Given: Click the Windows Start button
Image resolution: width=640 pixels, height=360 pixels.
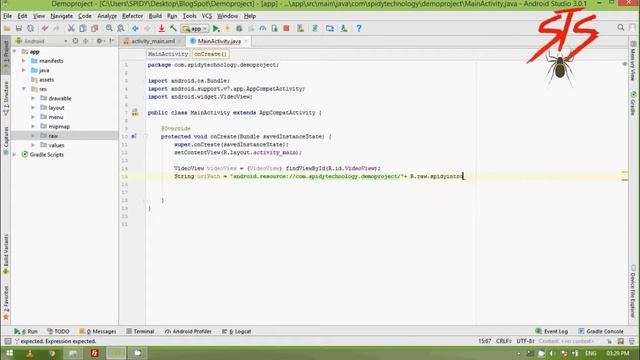Looking at the screenshot, I should pos(9,353).
